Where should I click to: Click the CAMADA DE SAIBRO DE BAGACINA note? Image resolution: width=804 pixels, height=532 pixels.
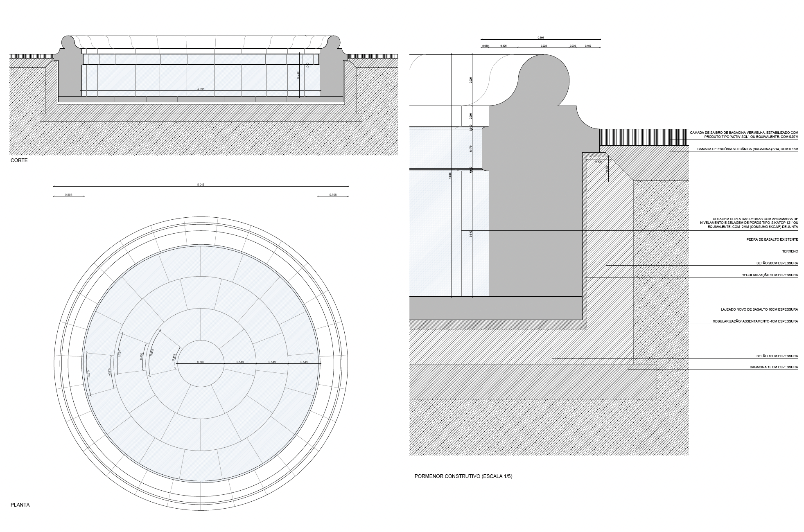744,135
